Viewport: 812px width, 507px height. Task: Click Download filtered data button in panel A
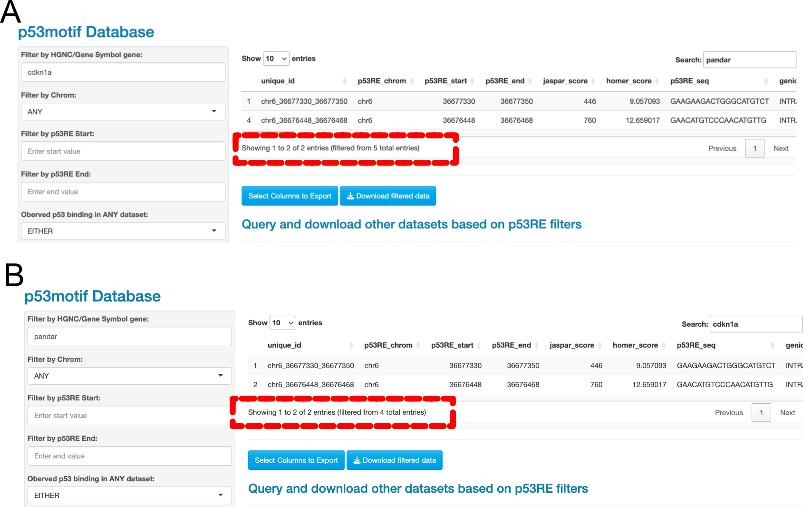388,196
